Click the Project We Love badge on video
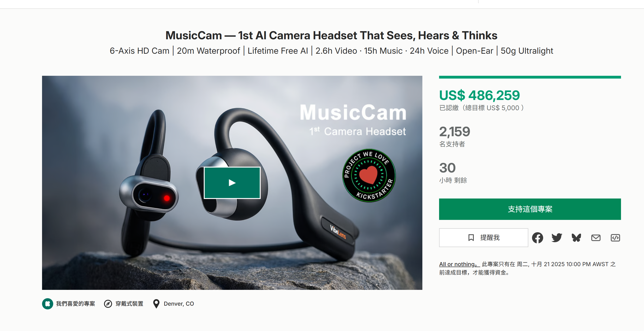 [x=369, y=175]
